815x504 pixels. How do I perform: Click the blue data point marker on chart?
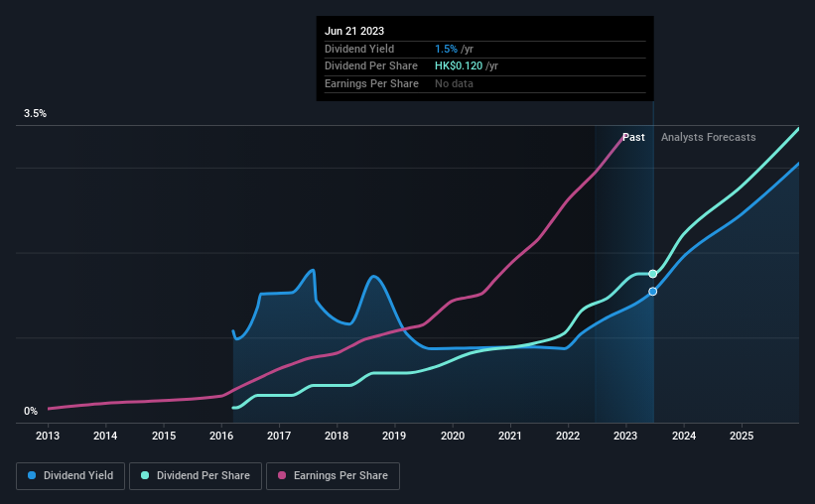[x=653, y=292]
